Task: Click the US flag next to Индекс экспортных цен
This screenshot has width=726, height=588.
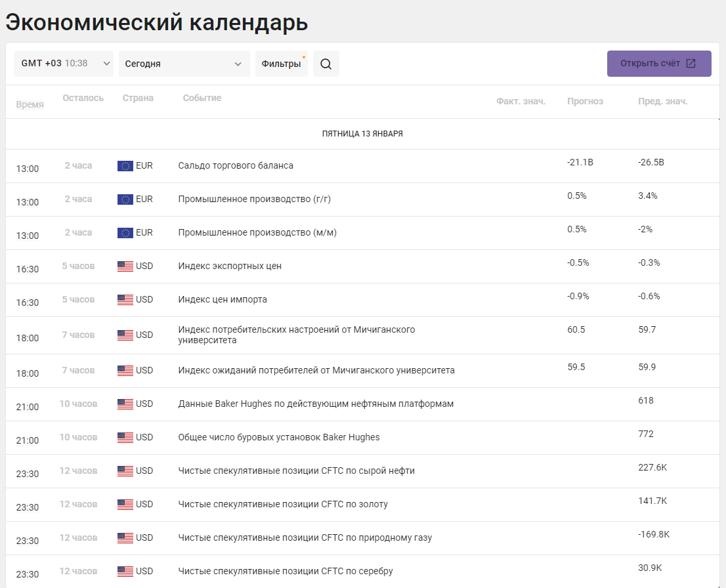Action: click(125, 266)
